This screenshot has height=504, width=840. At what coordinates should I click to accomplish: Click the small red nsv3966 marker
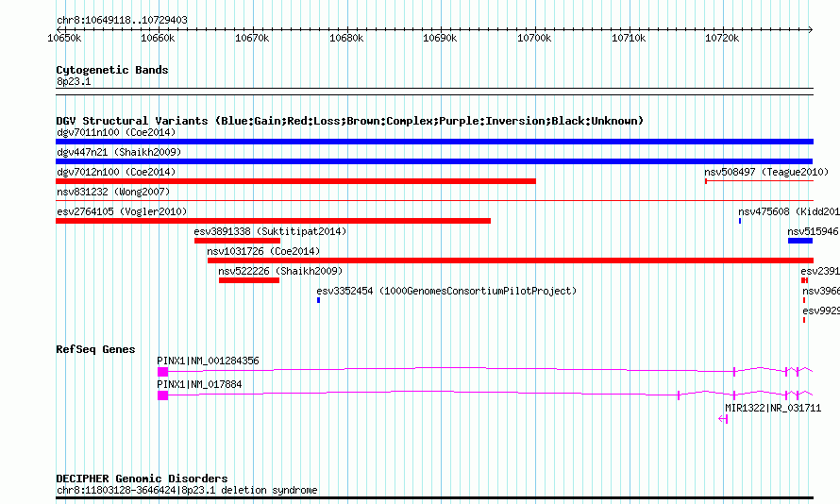tap(803, 300)
